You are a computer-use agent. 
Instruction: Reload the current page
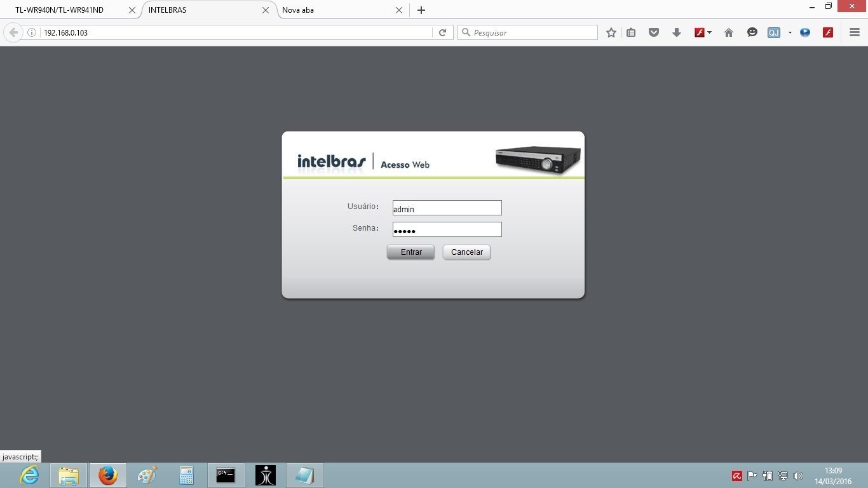[443, 32]
